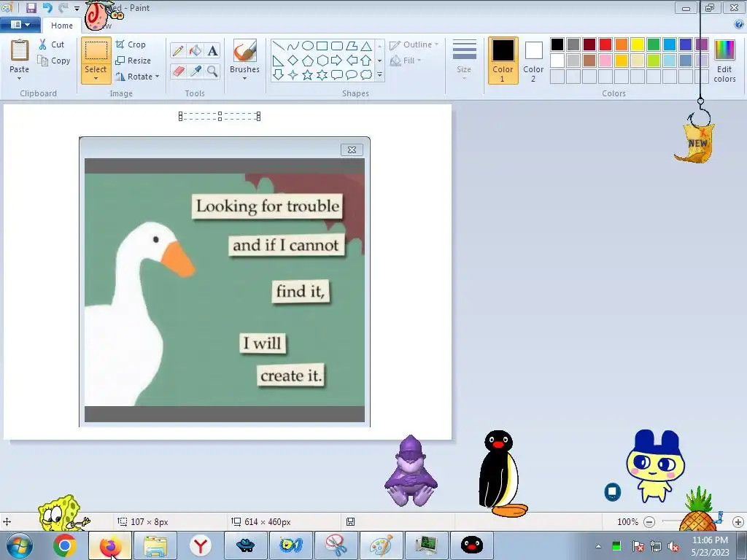Click the Paste clipboard button
Image resolution: width=747 pixels, height=560 pixels.
[x=20, y=50]
